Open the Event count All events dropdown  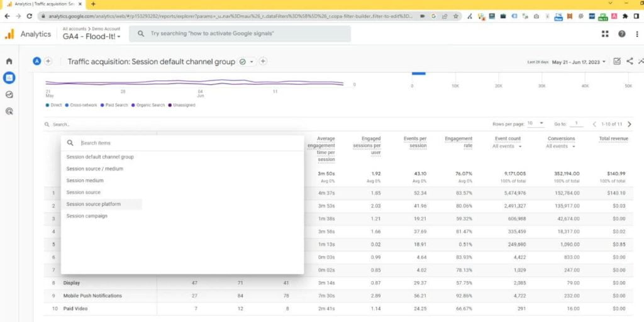tap(507, 146)
